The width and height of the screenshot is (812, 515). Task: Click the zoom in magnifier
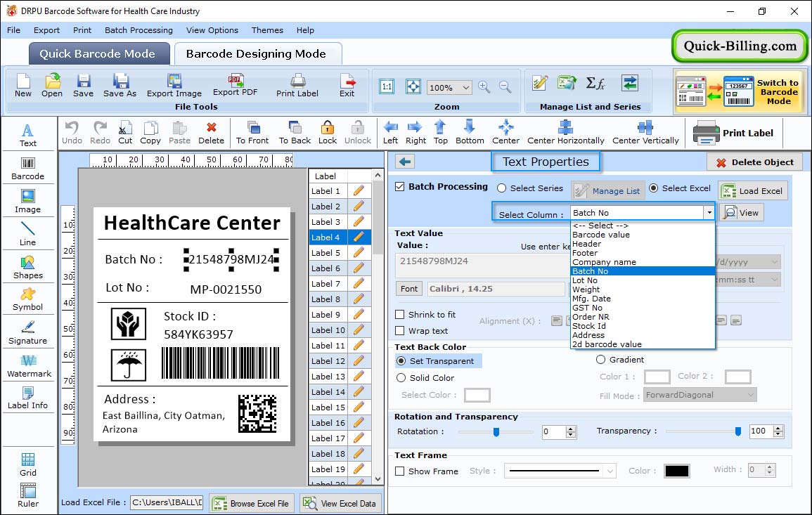[x=484, y=87]
